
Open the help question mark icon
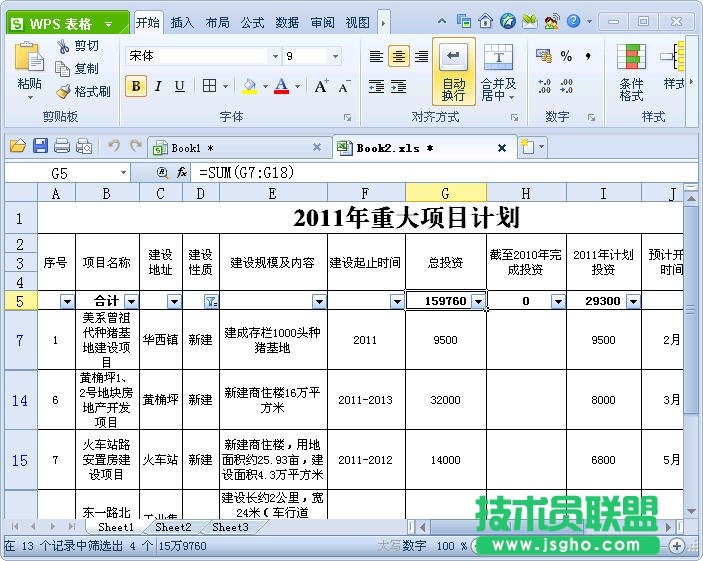573,21
